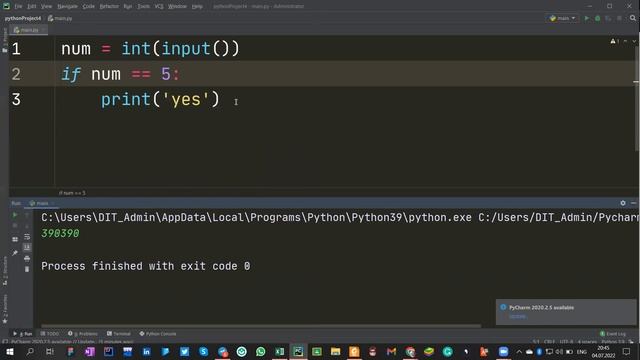Open Run panel settings gear
Screen dimensions: 640x360
[623, 203]
